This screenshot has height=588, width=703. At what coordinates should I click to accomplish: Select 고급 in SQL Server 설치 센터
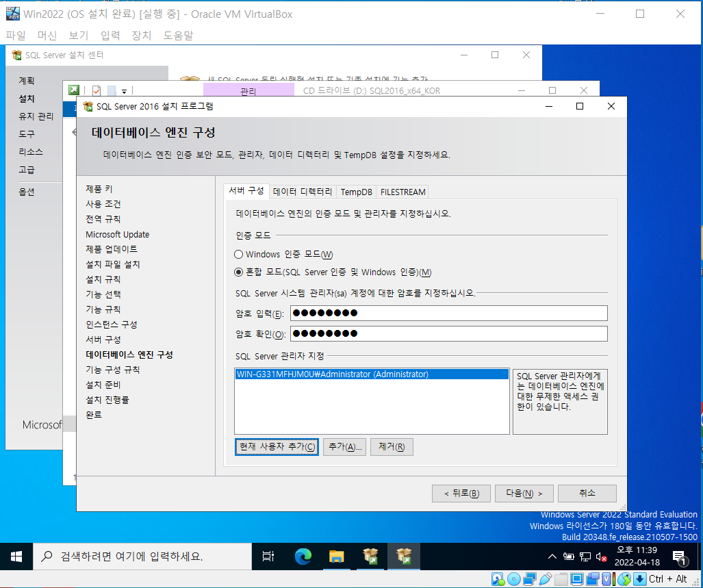[27, 170]
